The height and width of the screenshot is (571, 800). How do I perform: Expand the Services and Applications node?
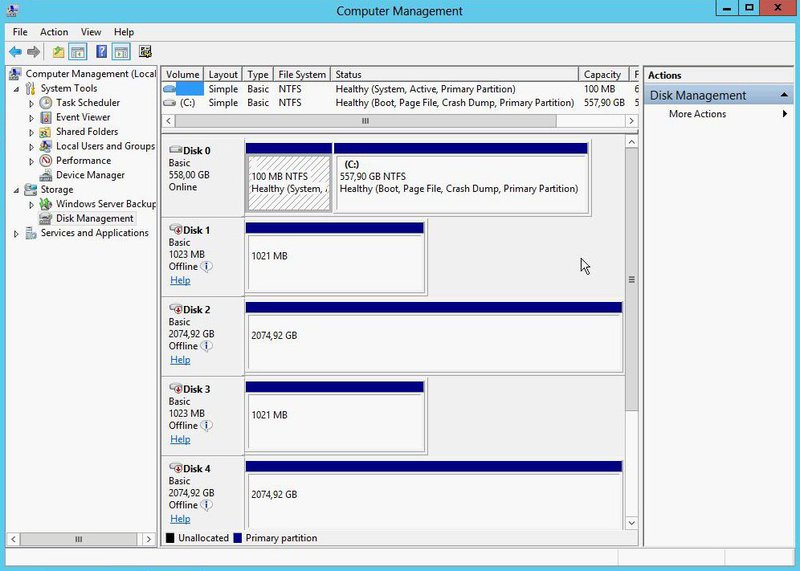click(16, 233)
